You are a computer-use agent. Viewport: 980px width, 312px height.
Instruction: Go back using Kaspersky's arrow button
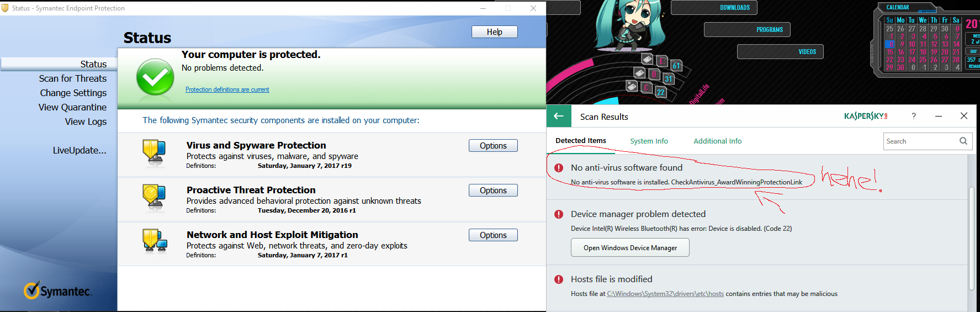pyautogui.click(x=559, y=116)
